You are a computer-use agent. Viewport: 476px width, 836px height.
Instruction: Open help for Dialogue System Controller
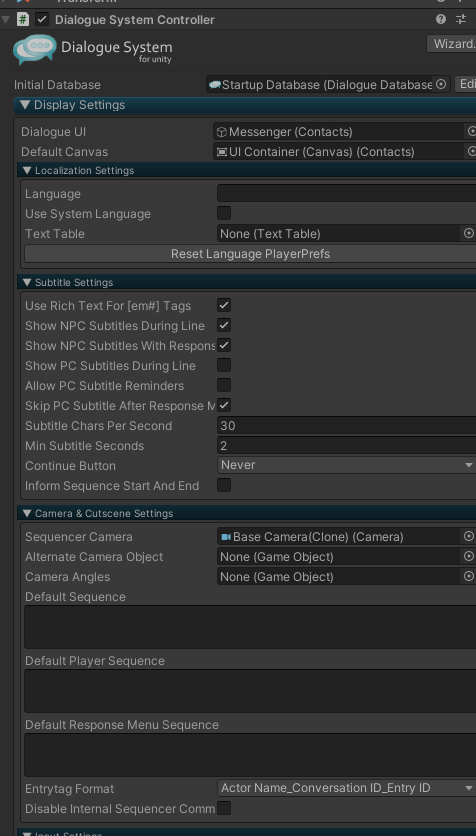coord(441,20)
